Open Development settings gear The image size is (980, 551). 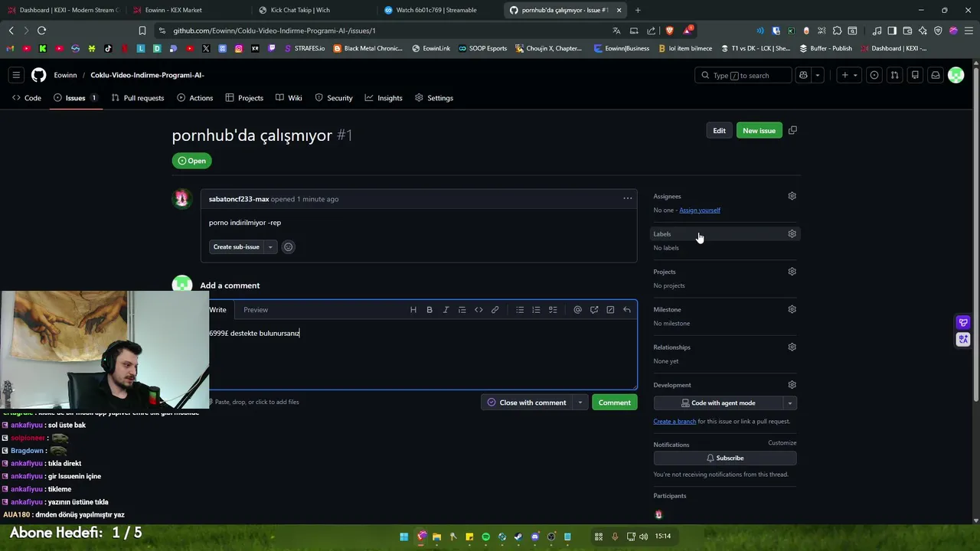coord(792,385)
